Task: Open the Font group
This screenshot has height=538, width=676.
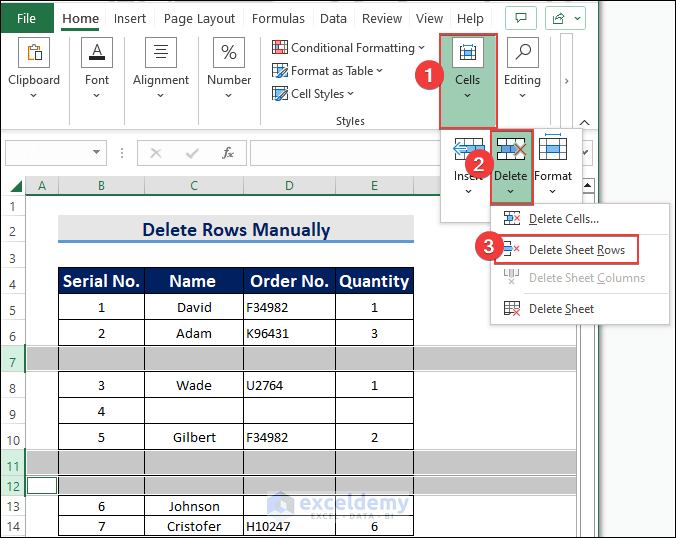Action: (97, 68)
